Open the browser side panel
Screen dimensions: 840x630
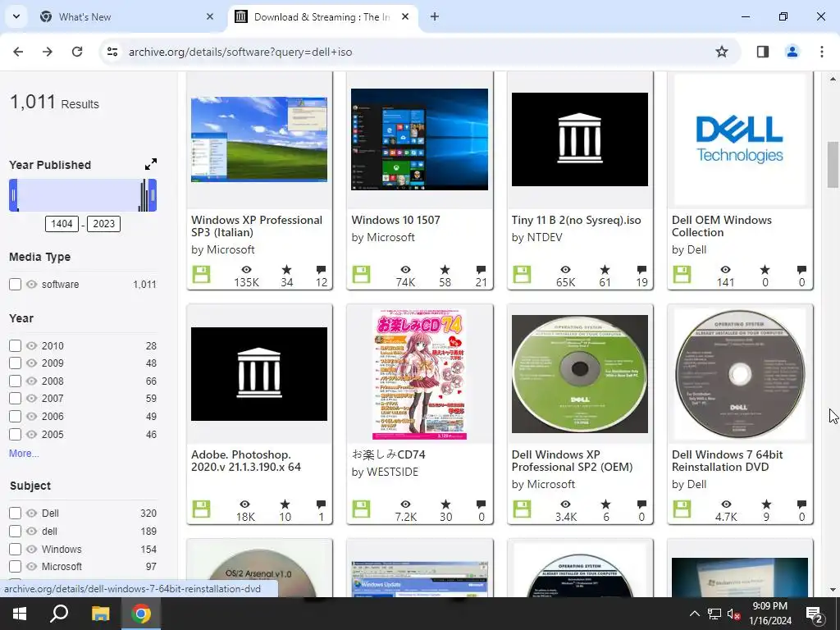(x=763, y=52)
